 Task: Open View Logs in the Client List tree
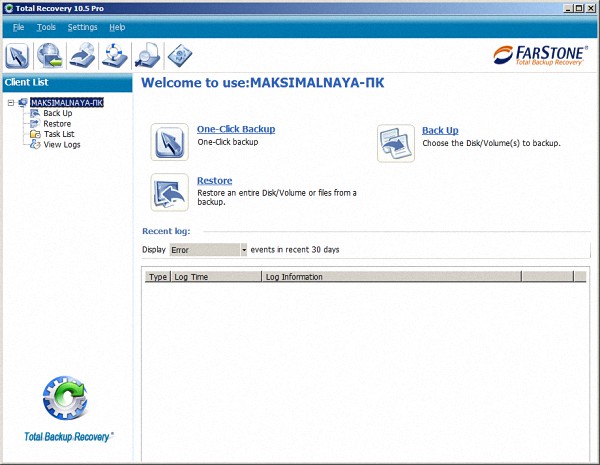[61, 145]
